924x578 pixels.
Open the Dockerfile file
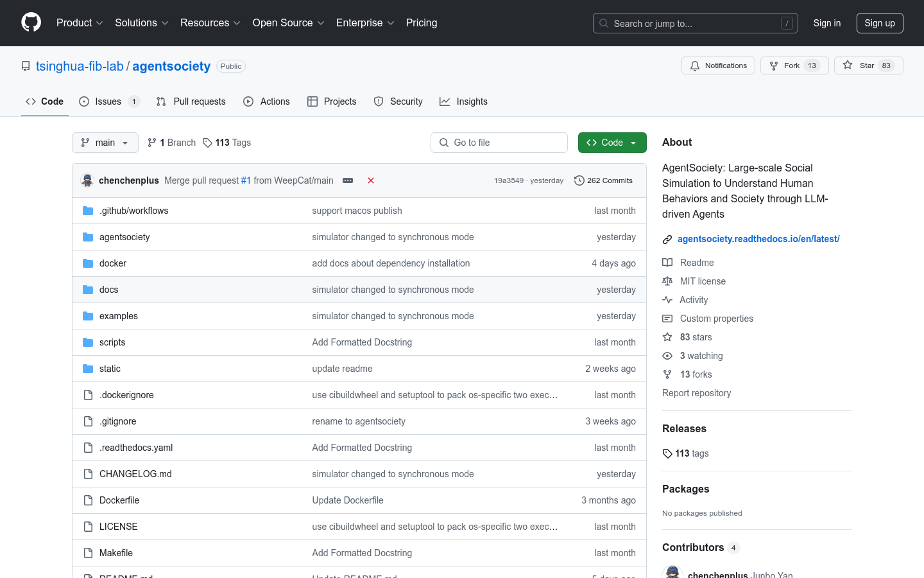click(119, 500)
